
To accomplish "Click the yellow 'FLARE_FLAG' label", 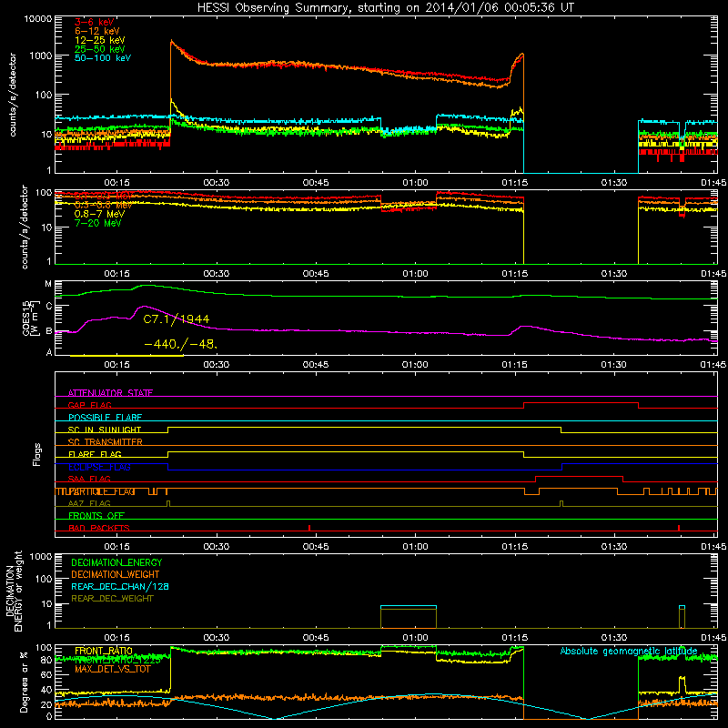I will 95,454.
